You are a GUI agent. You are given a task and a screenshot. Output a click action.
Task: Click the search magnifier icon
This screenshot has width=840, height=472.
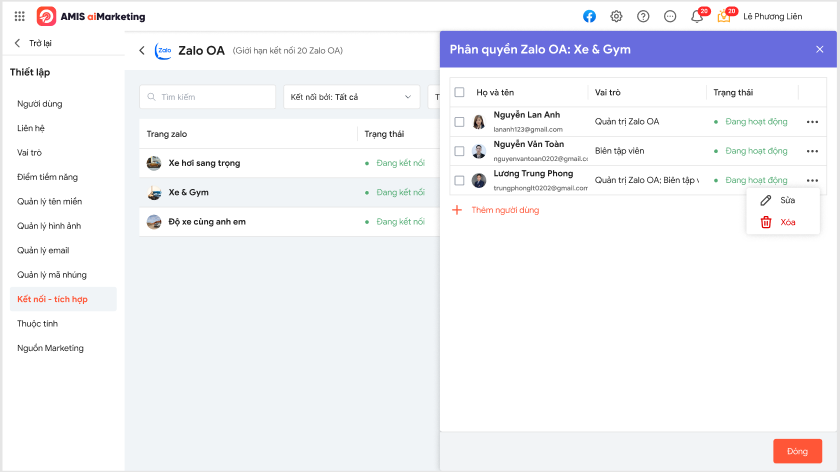[x=152, y=97]
